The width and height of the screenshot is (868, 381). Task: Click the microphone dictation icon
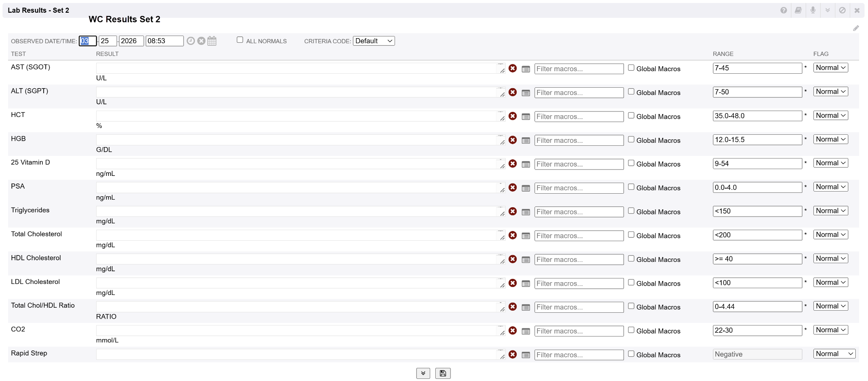[813, 10]
